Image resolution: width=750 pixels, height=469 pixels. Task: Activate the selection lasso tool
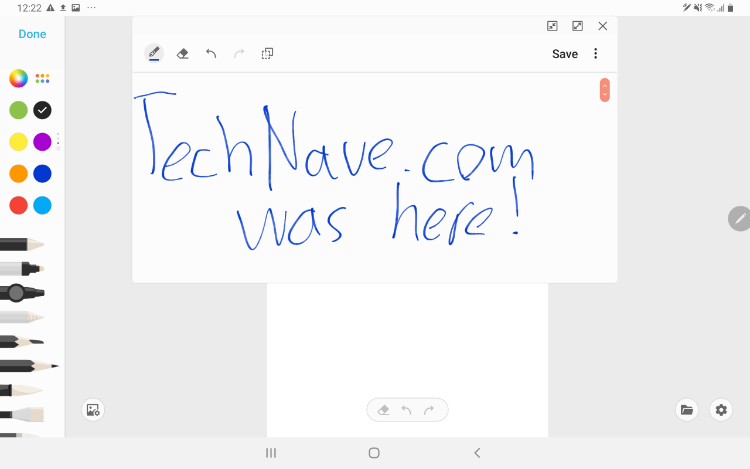click(267, 53)
